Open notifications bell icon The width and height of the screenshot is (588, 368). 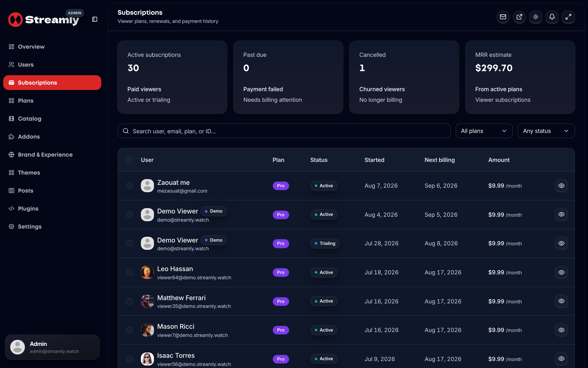coord(552,17)
